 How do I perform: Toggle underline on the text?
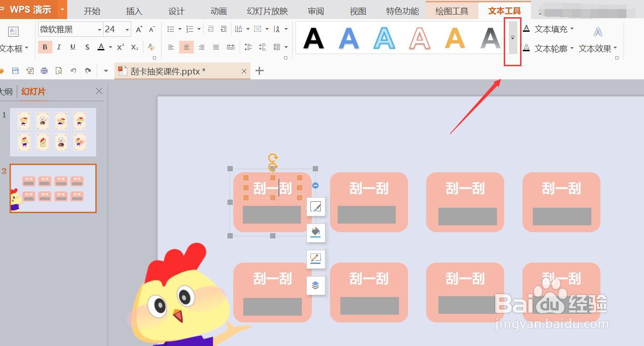pos(72,47)
